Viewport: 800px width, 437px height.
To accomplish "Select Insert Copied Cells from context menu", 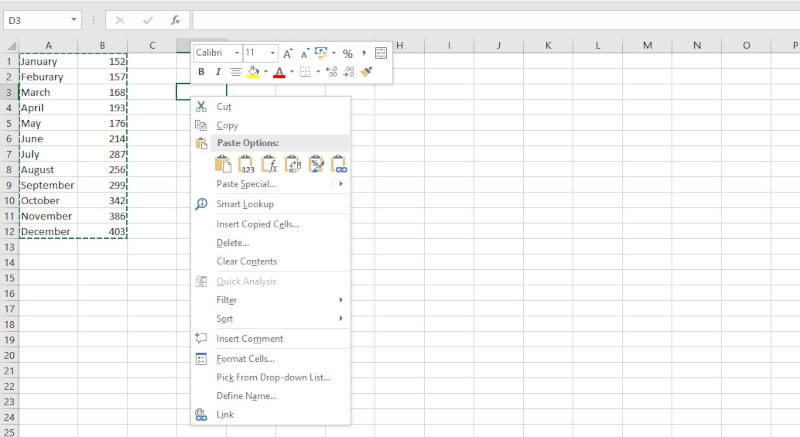I will pyautogui.click(x=258, y=224).
